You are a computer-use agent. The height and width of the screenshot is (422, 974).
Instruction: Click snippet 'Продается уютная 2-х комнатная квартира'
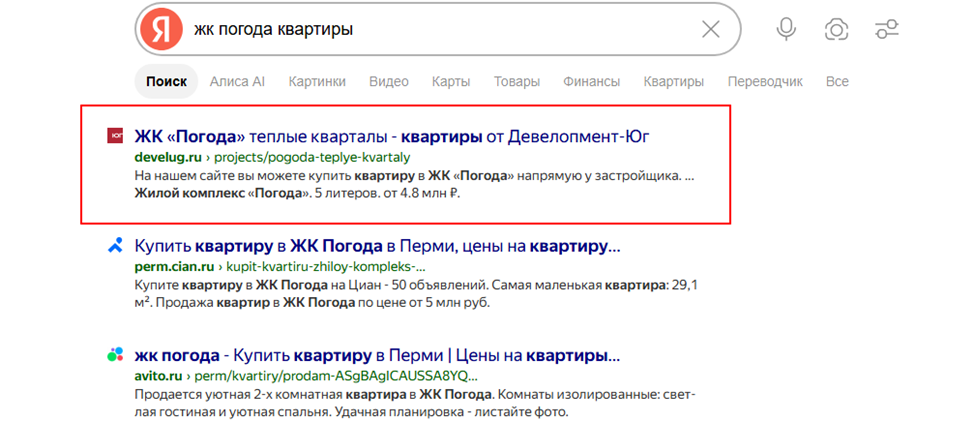point(269,395)
